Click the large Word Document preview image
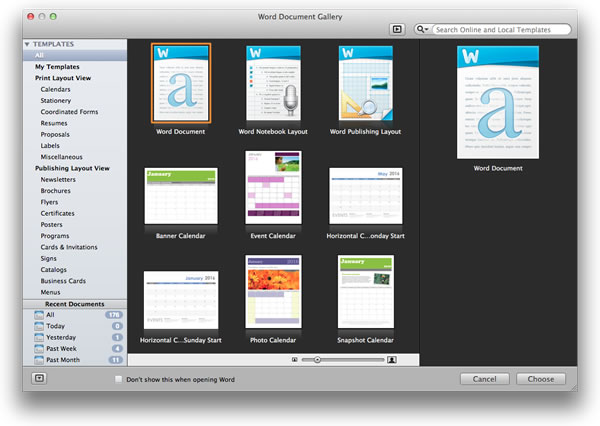600x426 pixels. click(x=498, y=102)
